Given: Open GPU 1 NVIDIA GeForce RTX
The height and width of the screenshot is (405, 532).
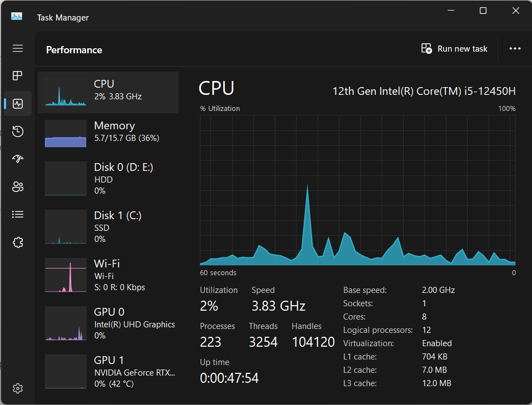Looking at the screenshot, I should [108, 372].
